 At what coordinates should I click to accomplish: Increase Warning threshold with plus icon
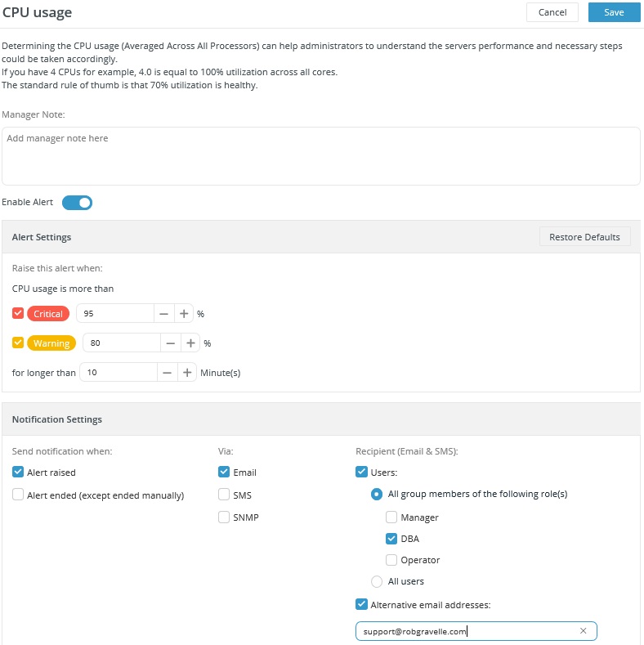(x=190, y=343)
